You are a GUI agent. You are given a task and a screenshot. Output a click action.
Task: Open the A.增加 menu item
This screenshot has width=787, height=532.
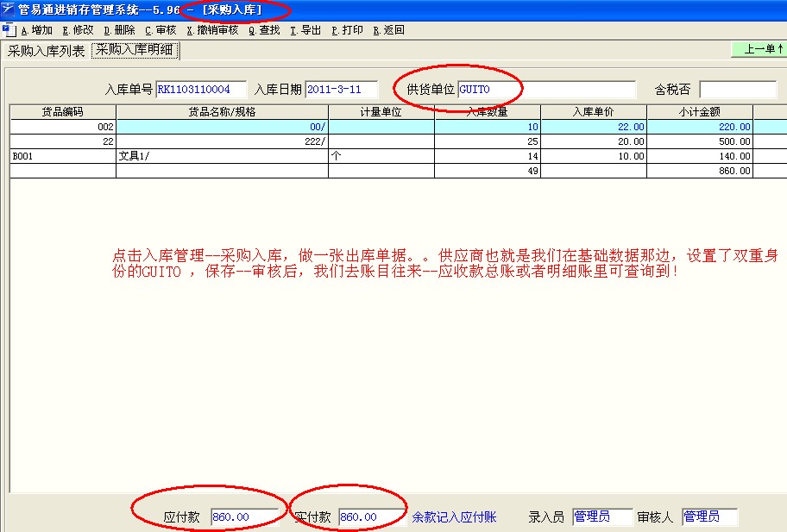coord(36,30)
